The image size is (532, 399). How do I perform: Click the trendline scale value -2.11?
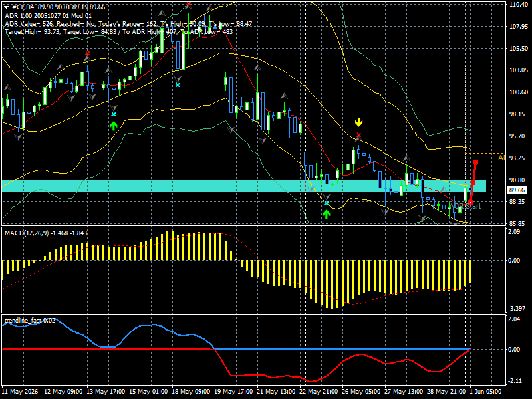coord(515,381)
